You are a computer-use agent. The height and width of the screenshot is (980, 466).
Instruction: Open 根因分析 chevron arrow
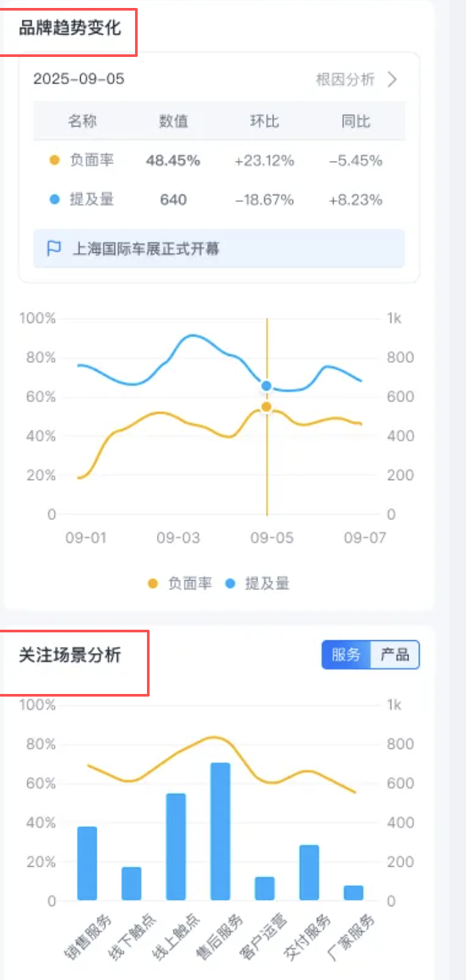click(x=393, y=80)
